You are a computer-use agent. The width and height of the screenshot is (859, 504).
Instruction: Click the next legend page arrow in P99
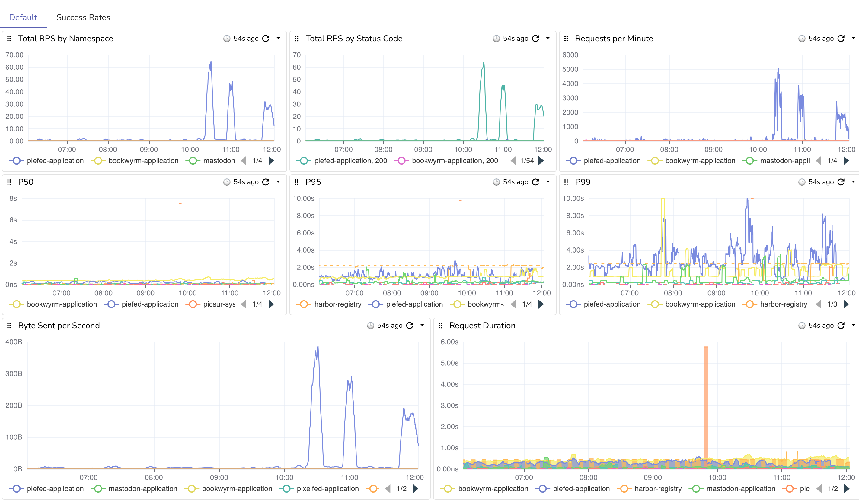(x=846, y=304)
